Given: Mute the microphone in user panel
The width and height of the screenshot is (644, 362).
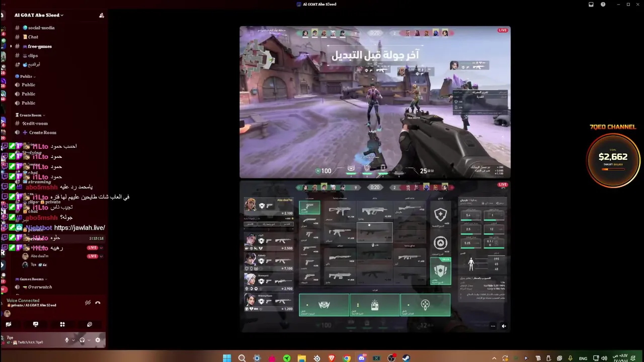Looking at the screenshot, I should click(x=66, y=340).
